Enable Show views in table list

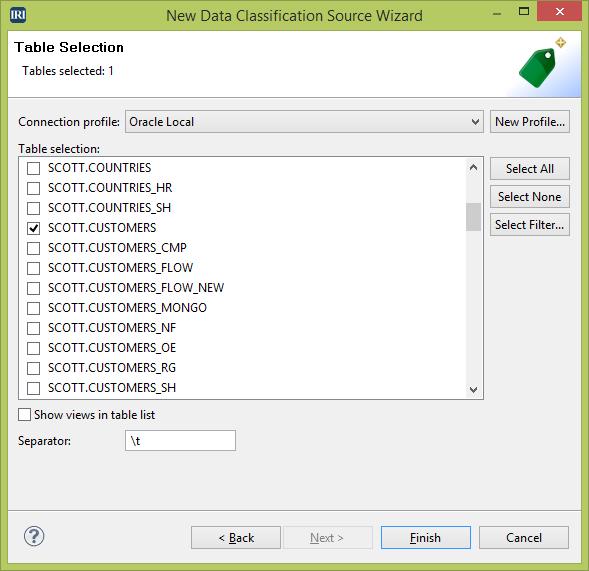point(24,415)
